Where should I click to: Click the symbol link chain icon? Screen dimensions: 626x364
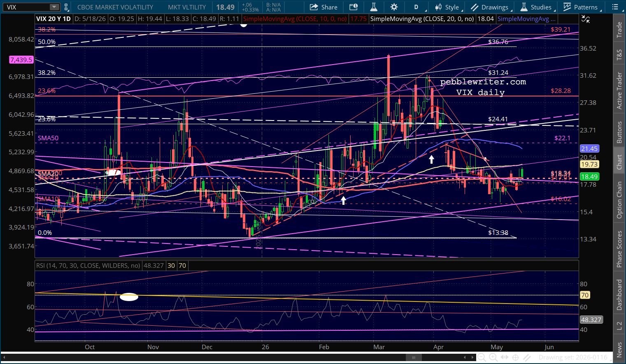pyautogui.click(x=67, y=7)
